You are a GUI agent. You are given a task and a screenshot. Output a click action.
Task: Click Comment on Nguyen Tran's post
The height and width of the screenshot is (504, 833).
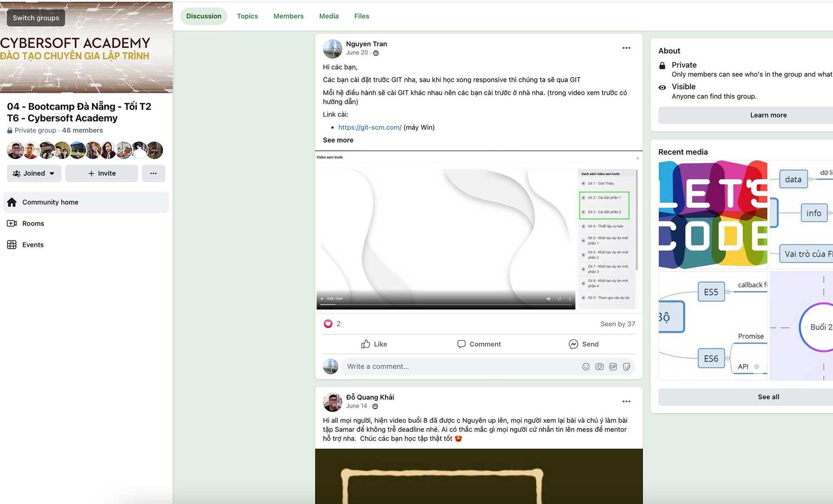pos(479,344)
